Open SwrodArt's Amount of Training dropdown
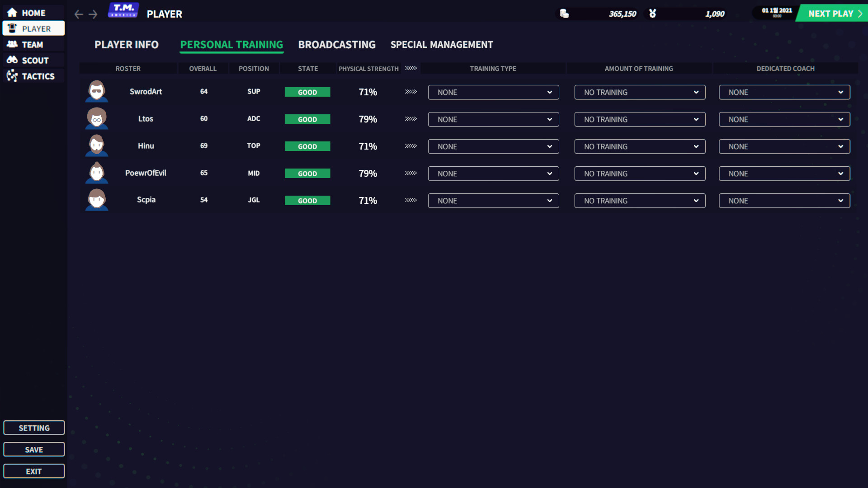This screenshot has width=868, height=488. coord(640,92)
